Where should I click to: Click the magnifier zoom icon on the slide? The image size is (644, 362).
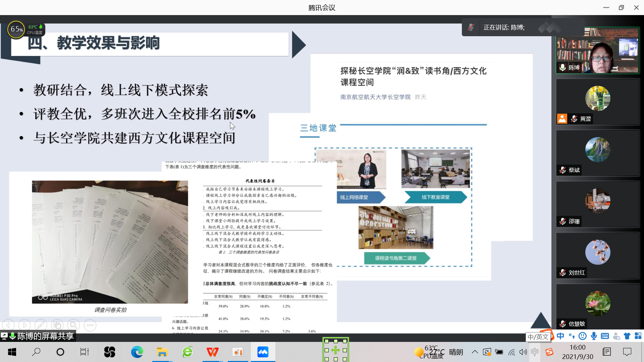73,325
